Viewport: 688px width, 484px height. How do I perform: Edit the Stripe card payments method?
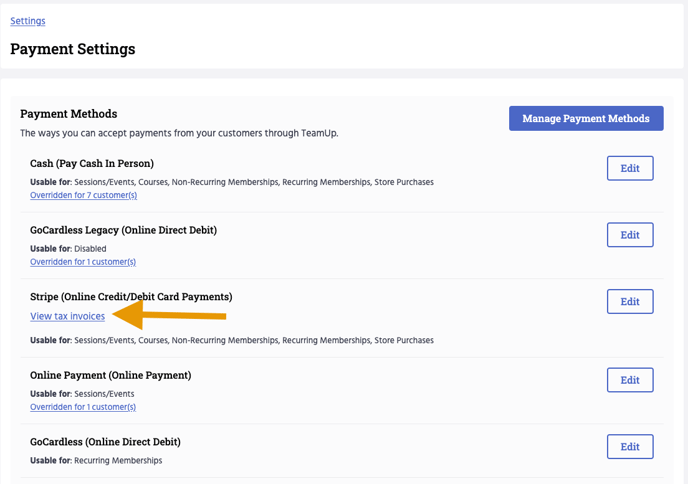click(x=629, y=302)
